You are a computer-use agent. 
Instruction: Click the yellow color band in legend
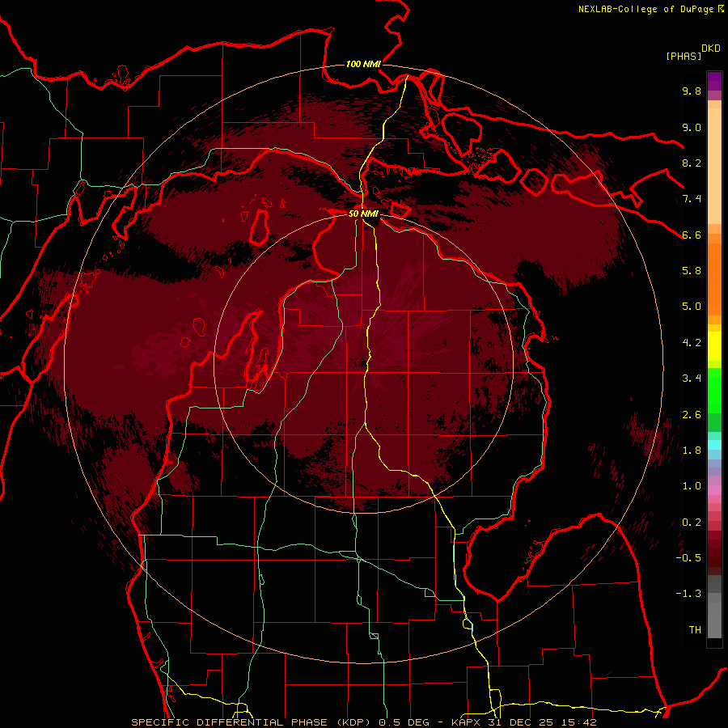pyautogui.click(x=714, y=346)
